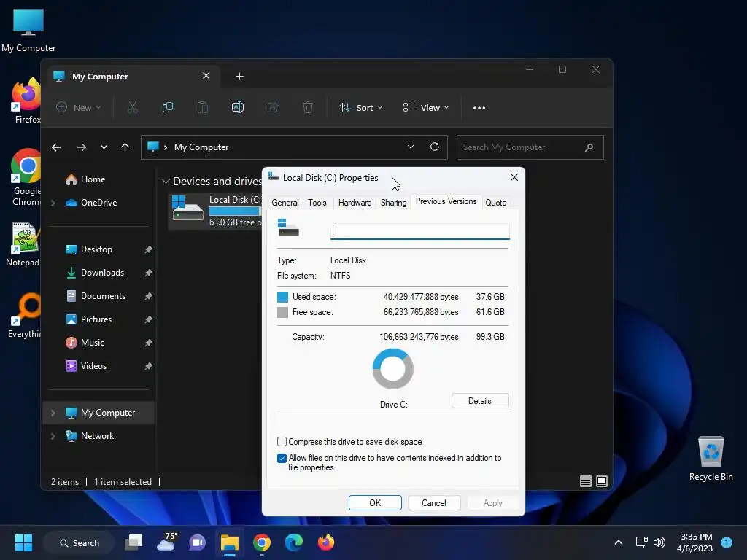Click the Delete trash icon in toolbar
747x560 pixels.
308,108
